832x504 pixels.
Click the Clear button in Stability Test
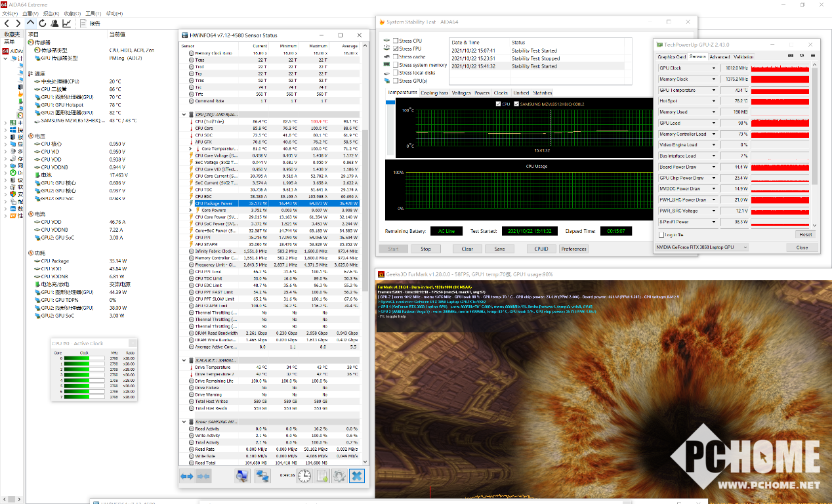point(467,249)
